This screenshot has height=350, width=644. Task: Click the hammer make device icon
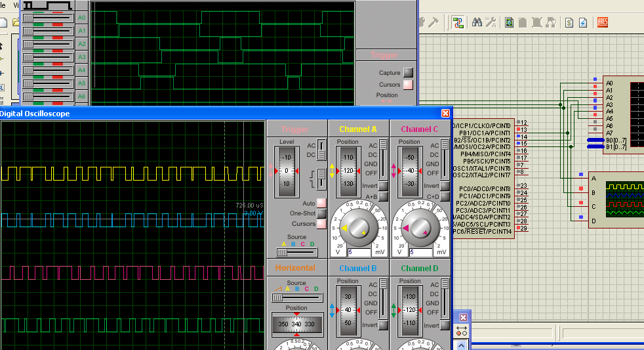[433, 22]
